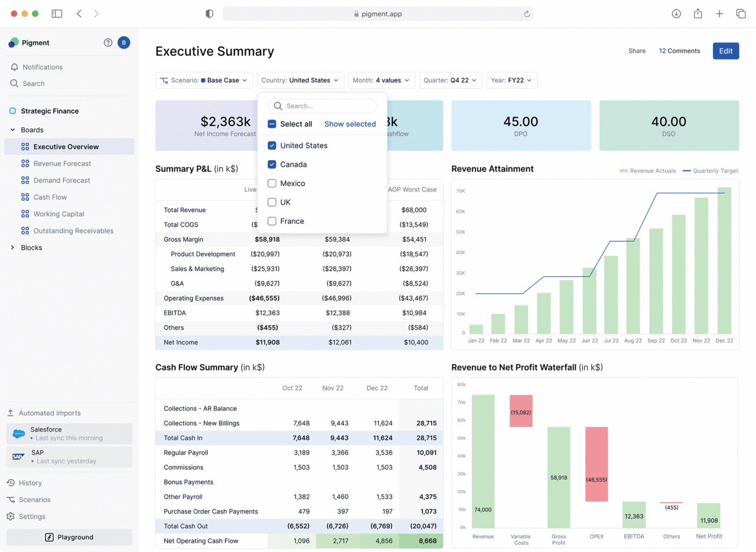Open the Scenario Base Case dropdown
Image resolution: width=756 pixels, height=552 pixels.
tap(204, 80)
